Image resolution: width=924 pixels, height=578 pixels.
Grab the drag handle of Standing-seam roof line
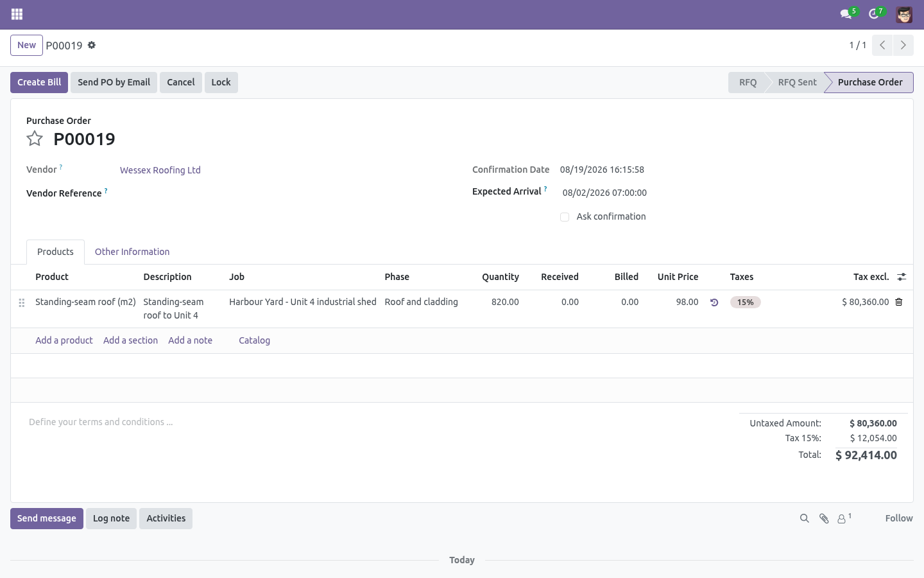pos(22,302)
